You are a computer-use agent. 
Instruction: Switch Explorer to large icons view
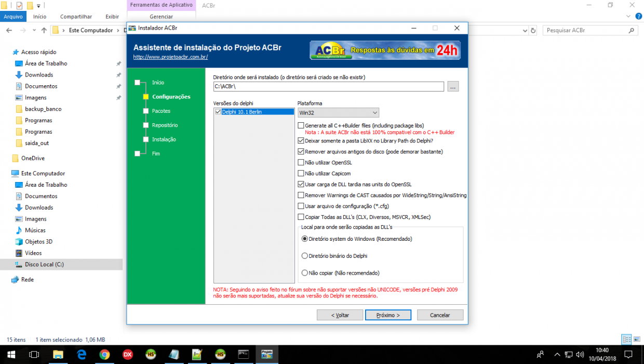[637, 340]
